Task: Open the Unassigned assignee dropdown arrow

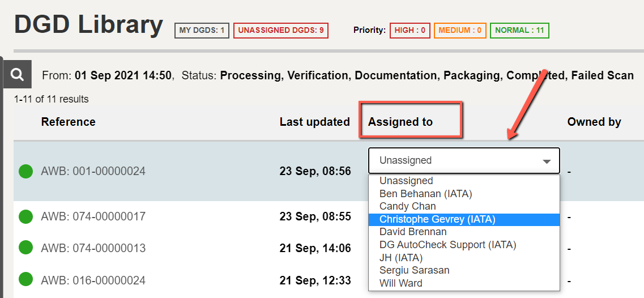Action: [546, 161]
